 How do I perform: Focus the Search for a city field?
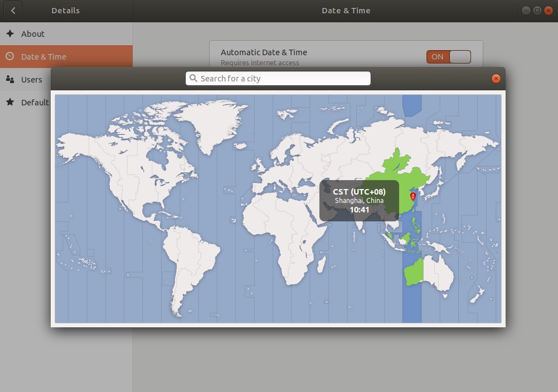[278, 79]
